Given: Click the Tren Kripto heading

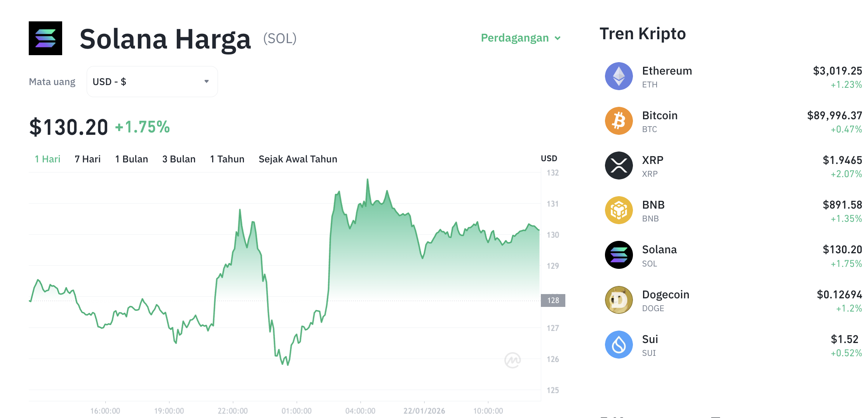Looking at the screenshot, I should [x=643, y=33].
